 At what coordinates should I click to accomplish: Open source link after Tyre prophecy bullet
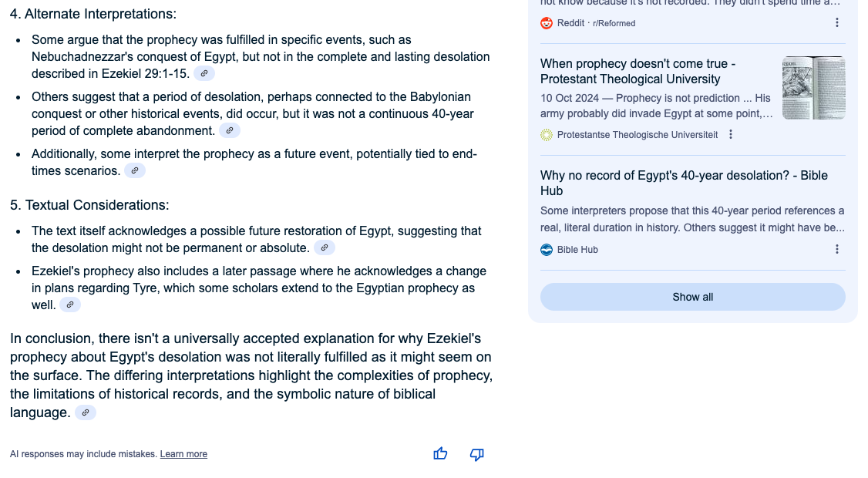coord(69,305)
